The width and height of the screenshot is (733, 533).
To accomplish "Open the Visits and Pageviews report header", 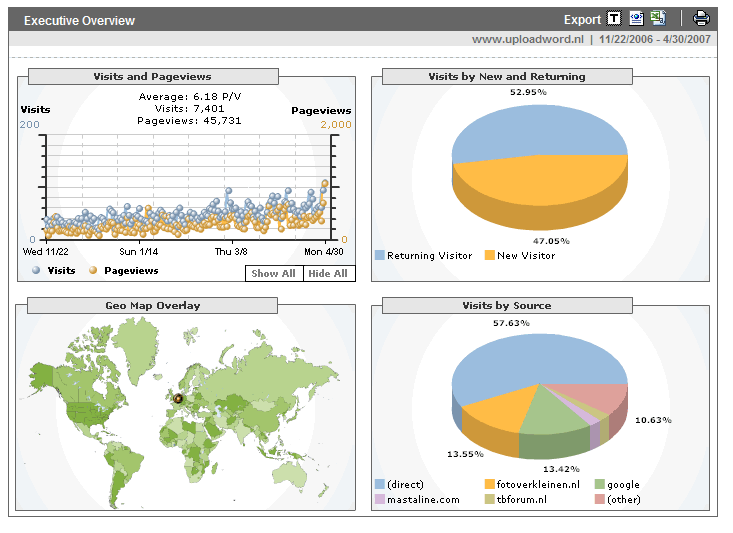I will 153,77.
